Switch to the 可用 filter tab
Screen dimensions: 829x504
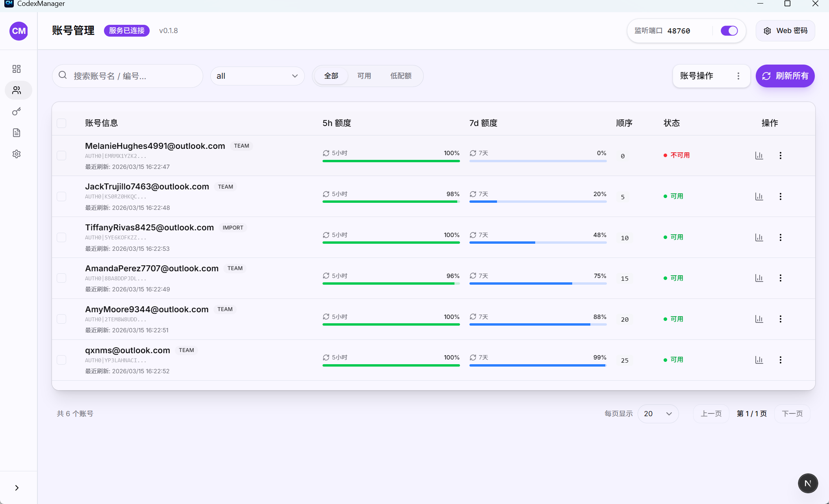(364, 76)
